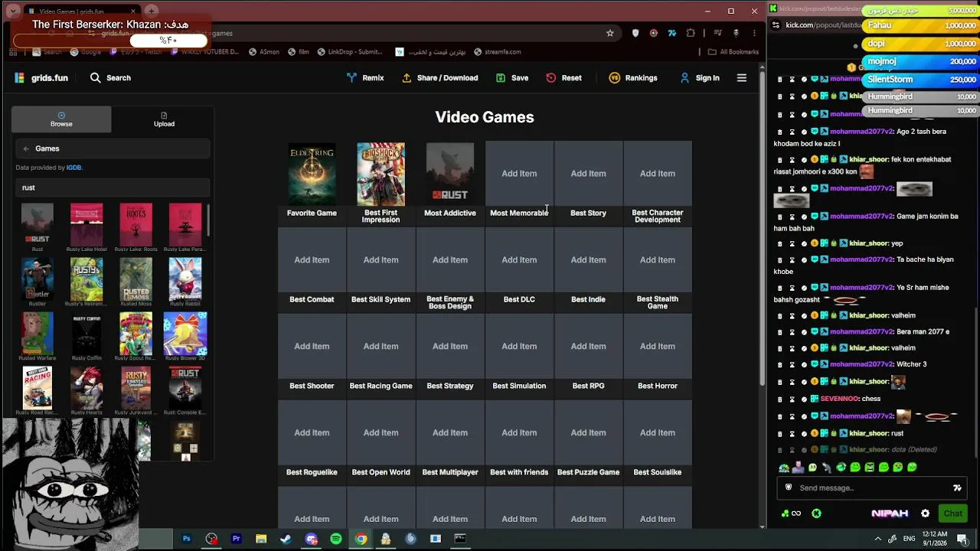The width and height of the screenshot is (980, 551).
Task: Open the LinkDrop bookmark
Action: point(349,52)
